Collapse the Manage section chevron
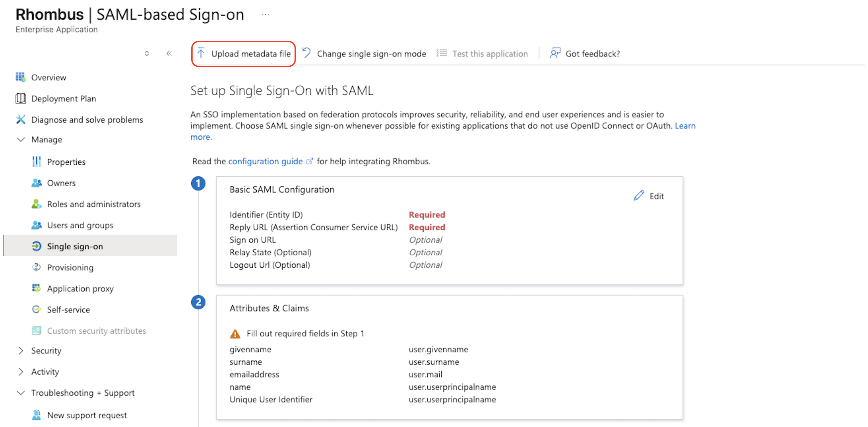The height and width of the screenshot is (427, 868). click(x=21, y=139)
